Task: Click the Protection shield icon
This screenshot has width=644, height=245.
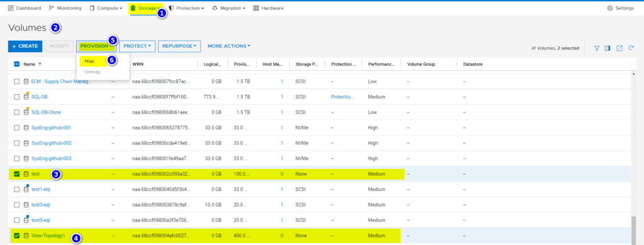Action: 171,8
